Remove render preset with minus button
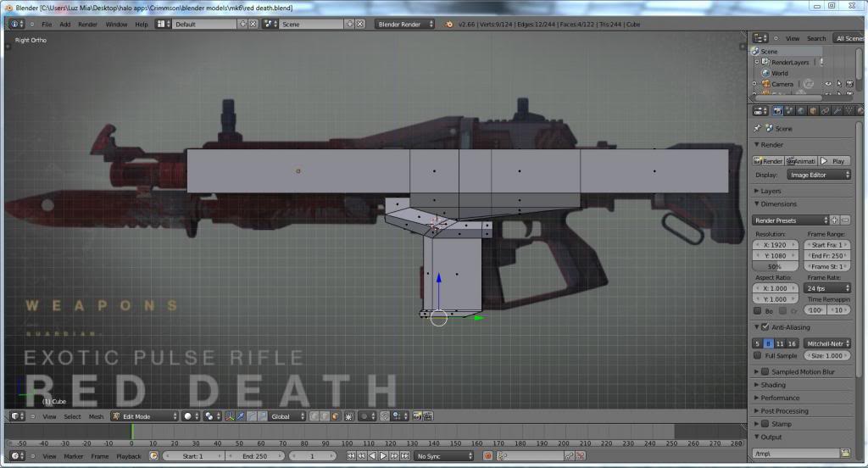This screenshot has height=468, width=868. click(845, 220)
